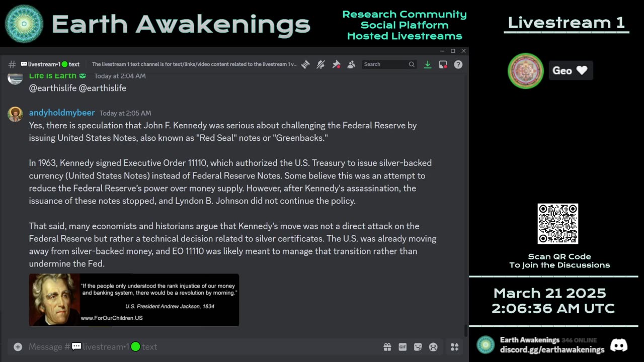Open the gift Nitro icon

[x=387, y=347]
